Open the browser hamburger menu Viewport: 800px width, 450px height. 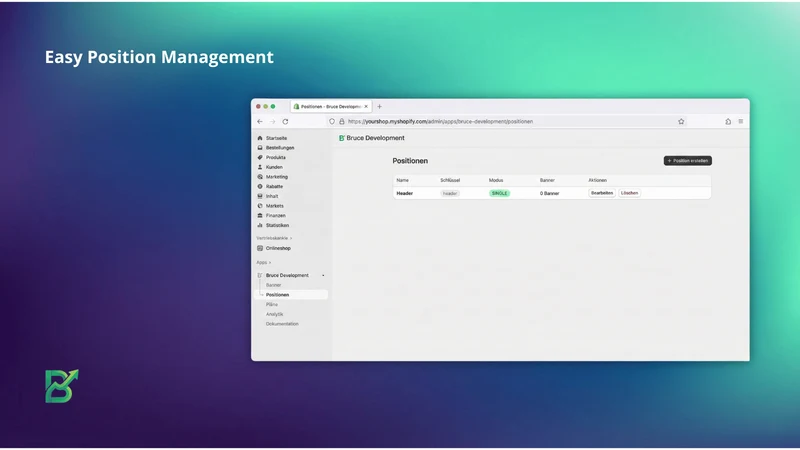741,121
